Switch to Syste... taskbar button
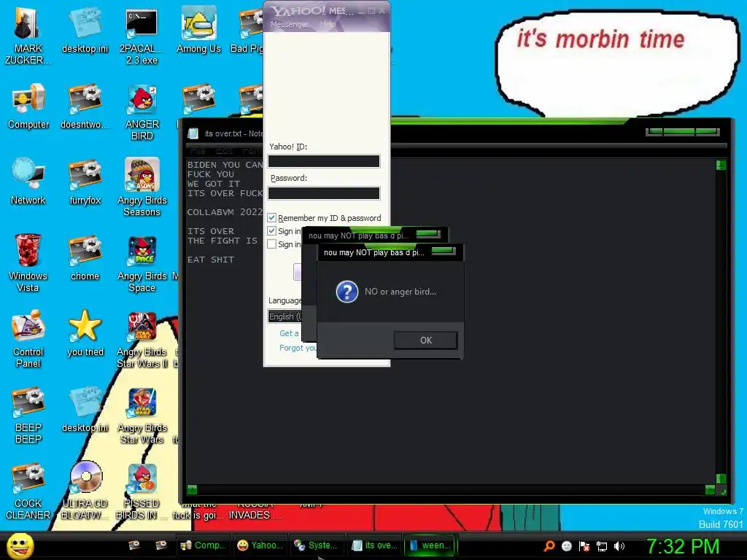The width and height of the screenshot is (747, 560). click(317, 545)
